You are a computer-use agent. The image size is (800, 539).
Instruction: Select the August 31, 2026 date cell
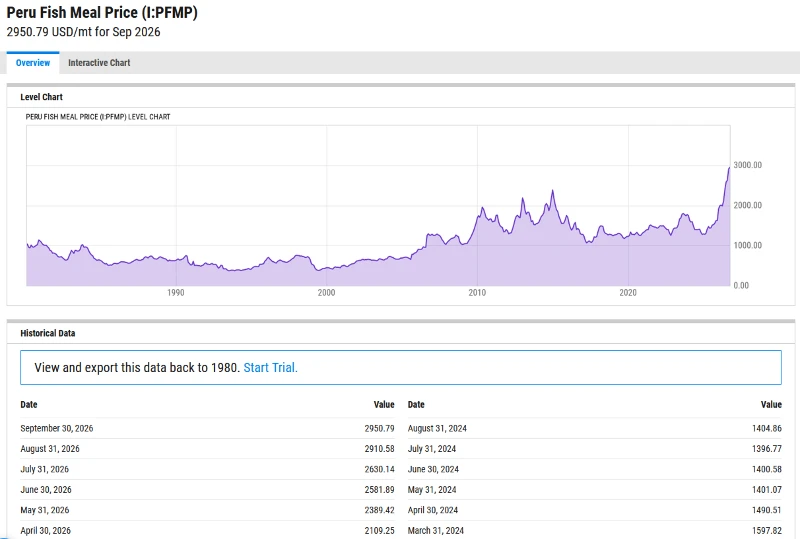[50, 449]
